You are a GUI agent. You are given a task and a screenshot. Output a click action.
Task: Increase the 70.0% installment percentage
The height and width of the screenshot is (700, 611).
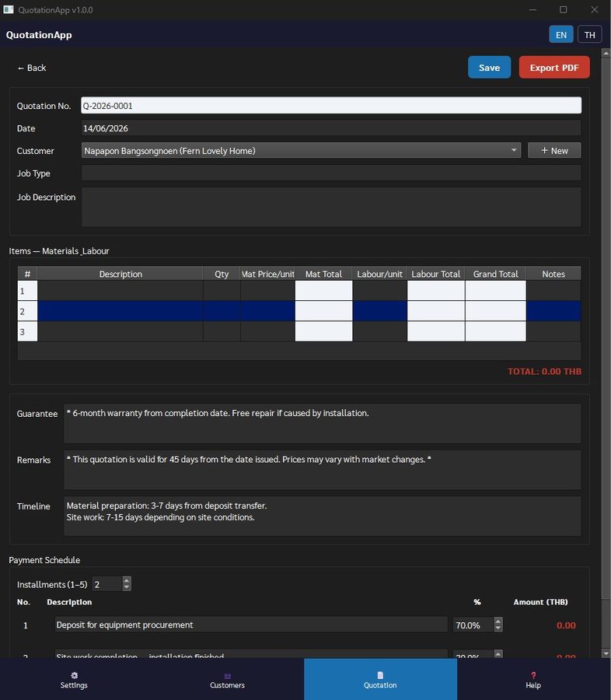tap(498, 621)
